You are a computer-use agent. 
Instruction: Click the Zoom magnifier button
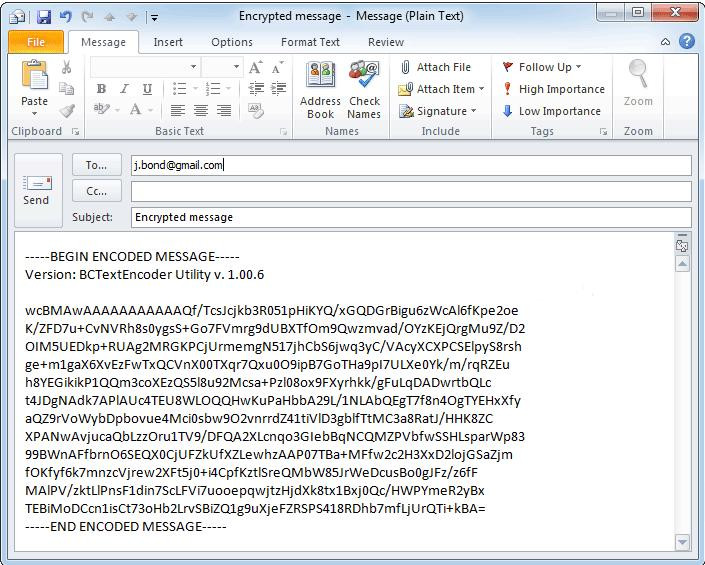click(638, 83)
